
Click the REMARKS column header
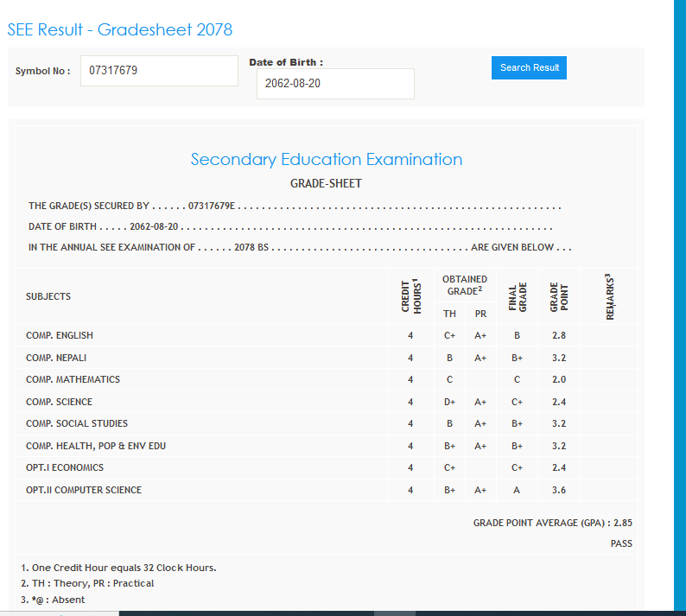click(x=611, y=296)
